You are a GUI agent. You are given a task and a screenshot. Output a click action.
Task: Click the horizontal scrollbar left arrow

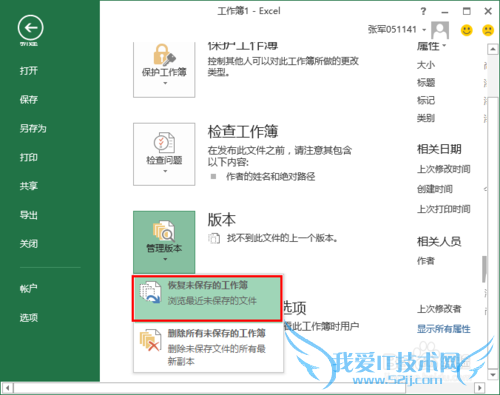(7, 388)
